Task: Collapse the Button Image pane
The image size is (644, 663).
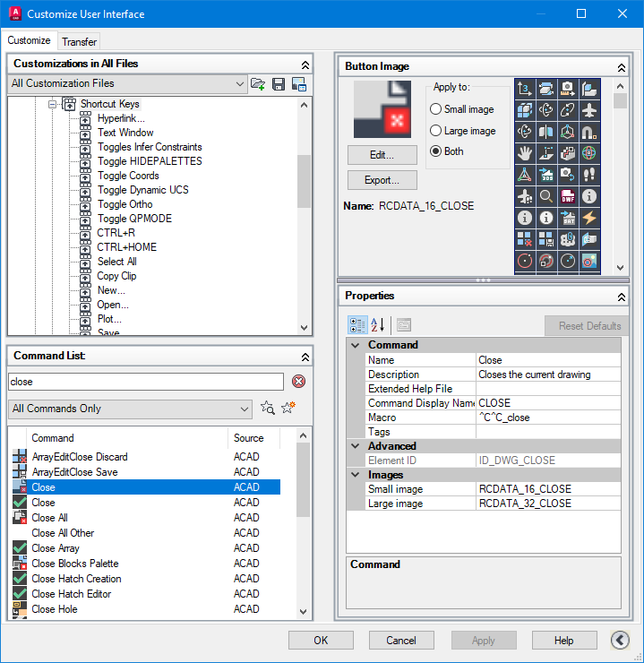Action: (622, 68)
